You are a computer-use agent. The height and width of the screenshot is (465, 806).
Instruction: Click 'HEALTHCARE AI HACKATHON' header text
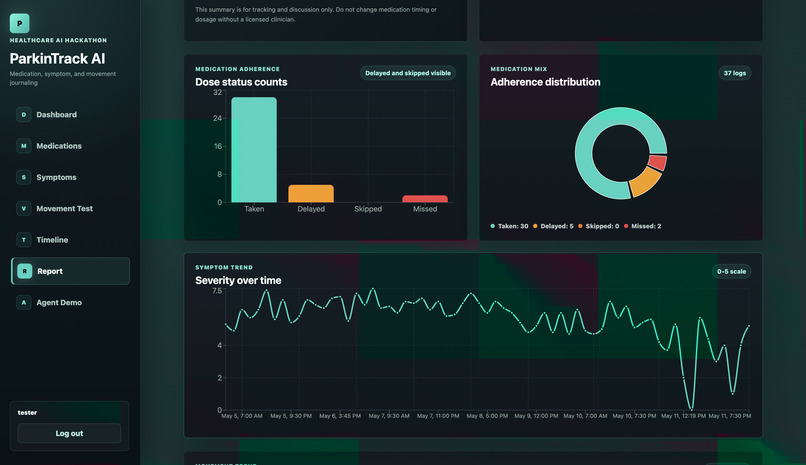tap(58, 40)
